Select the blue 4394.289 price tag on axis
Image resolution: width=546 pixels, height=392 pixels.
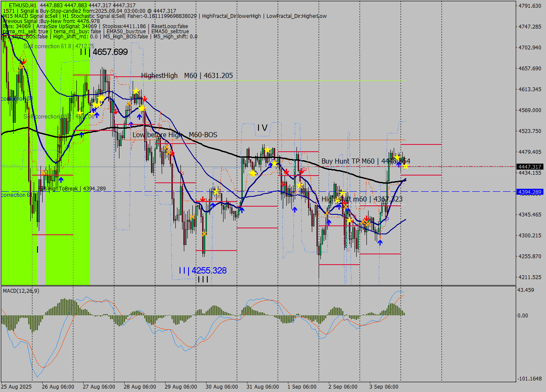point(529,192)
